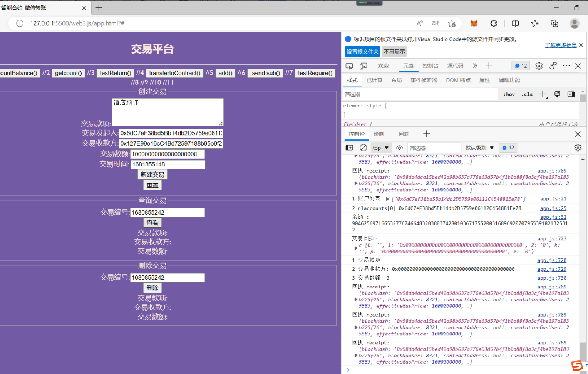Click the 新建交易 button
This screenshot has height=374, width=588.
point(152,174)
